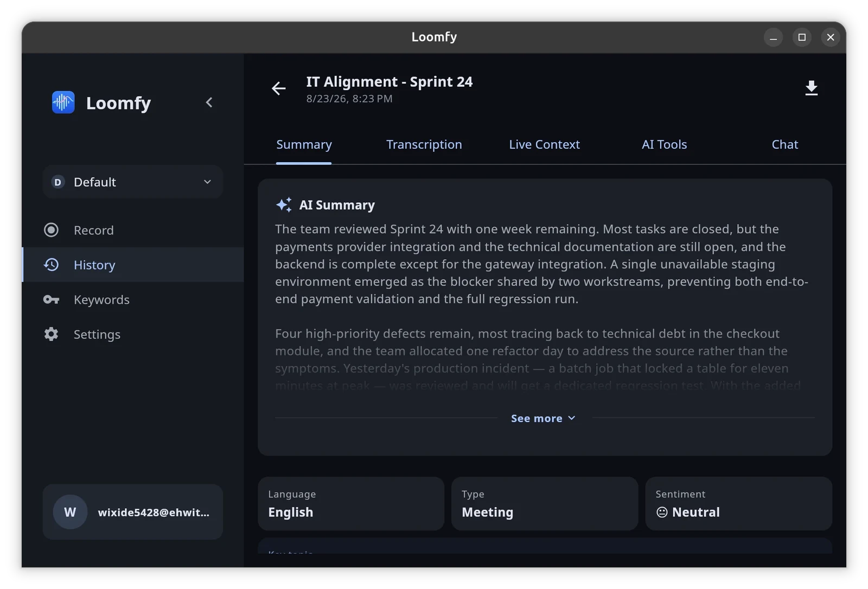The height and width of the screenshot is (589, 868).
Task: Select the AI Tools tab
Action: 664,144
